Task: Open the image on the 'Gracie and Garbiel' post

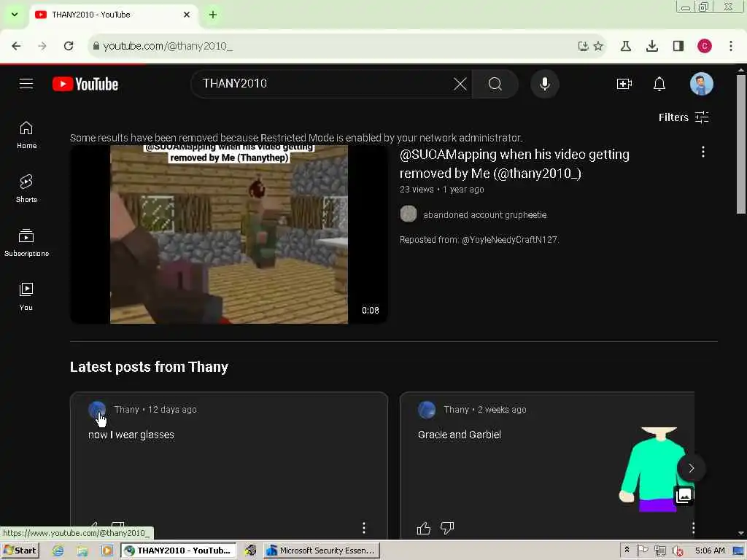Action: 656,470
